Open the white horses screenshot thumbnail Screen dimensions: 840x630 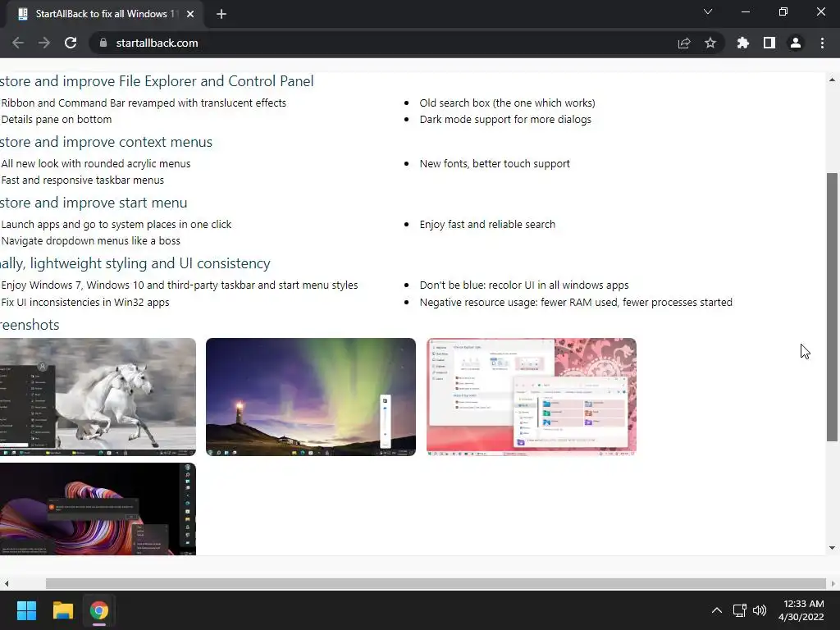[x=98, y=397]
